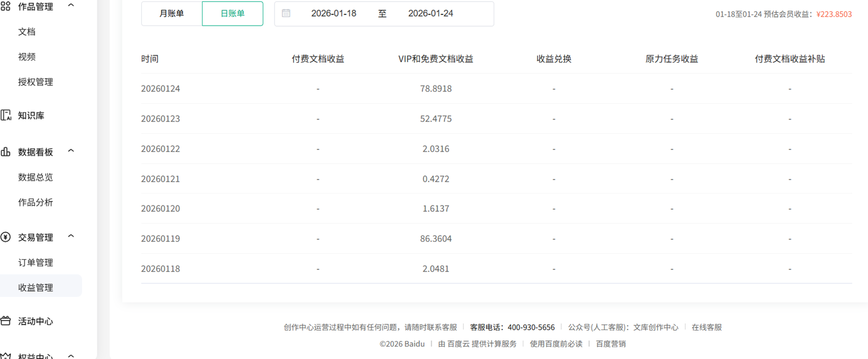Select the 日账单 tab
The height and width of the screenshot is (359, 868).
pos(232,12)
